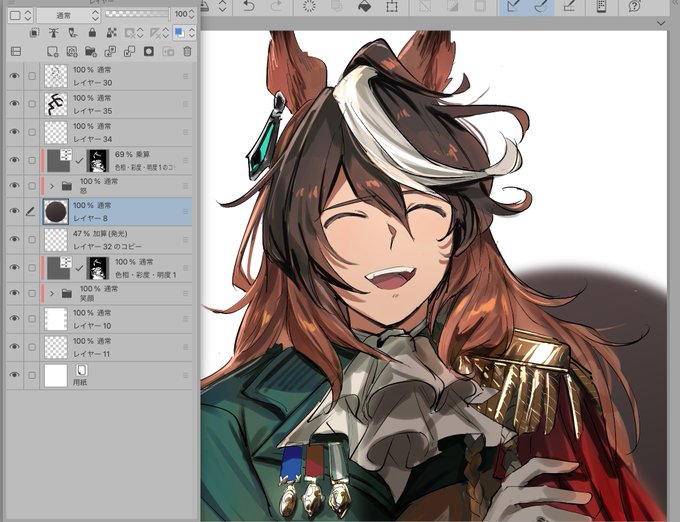The image size is (680, 522).
Task: Expand the 笑顔 layer folder arrow
Action: point(52,294)
